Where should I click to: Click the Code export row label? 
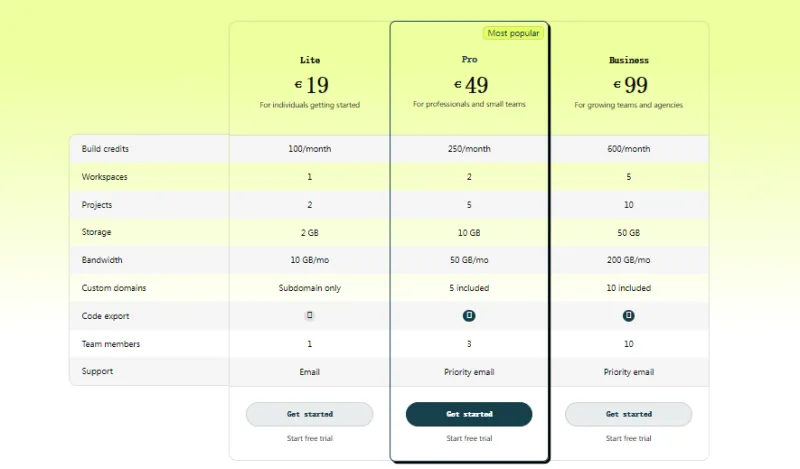106,316
